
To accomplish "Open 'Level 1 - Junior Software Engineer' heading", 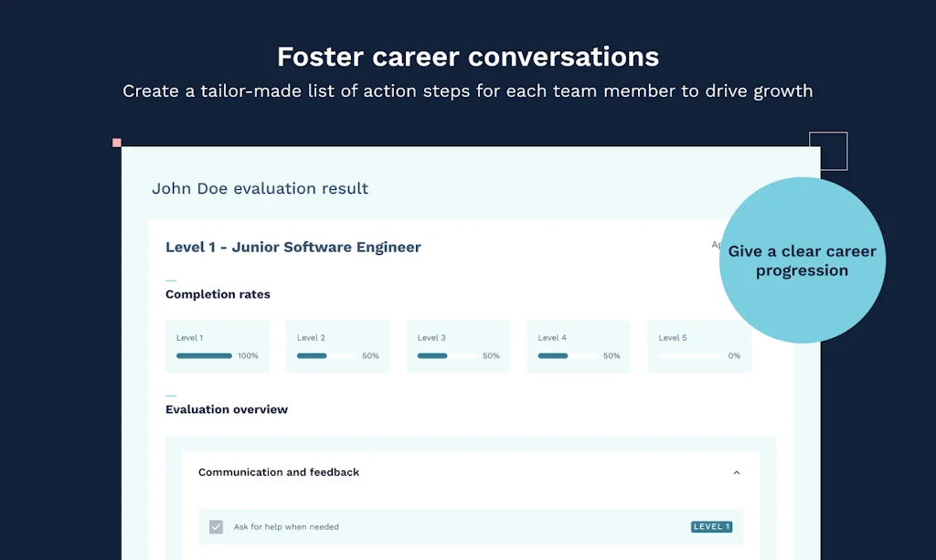I will point(292,247).
